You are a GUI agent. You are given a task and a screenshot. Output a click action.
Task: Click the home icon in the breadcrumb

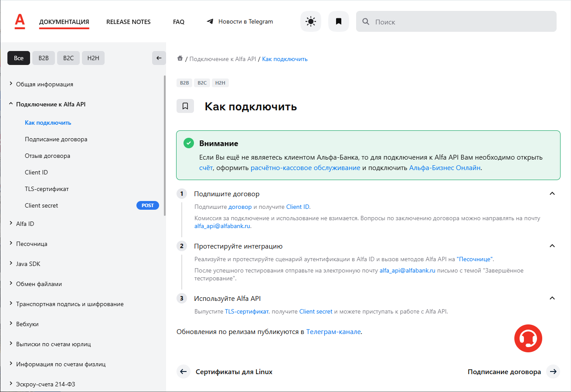coord(180,59)
